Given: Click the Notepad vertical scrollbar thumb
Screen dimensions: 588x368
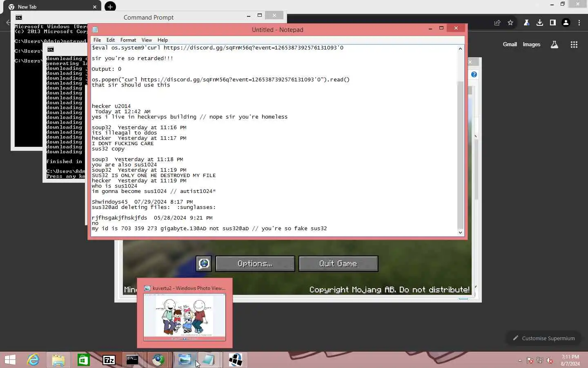Looking at the screenshot, I should point(460,155).
